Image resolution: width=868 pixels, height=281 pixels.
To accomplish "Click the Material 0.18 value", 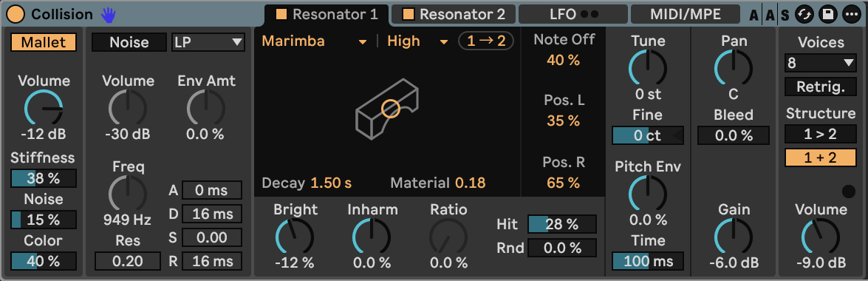I will click(470, 183).
